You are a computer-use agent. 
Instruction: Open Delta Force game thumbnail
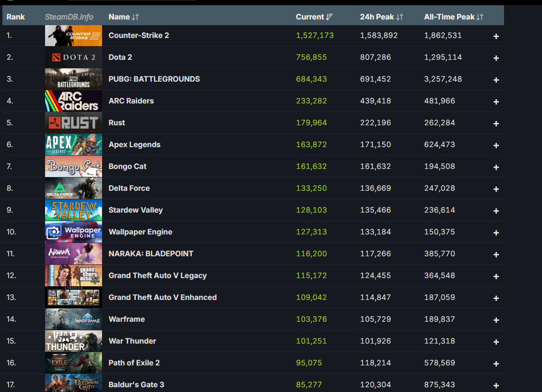click(x=73, y=188)
